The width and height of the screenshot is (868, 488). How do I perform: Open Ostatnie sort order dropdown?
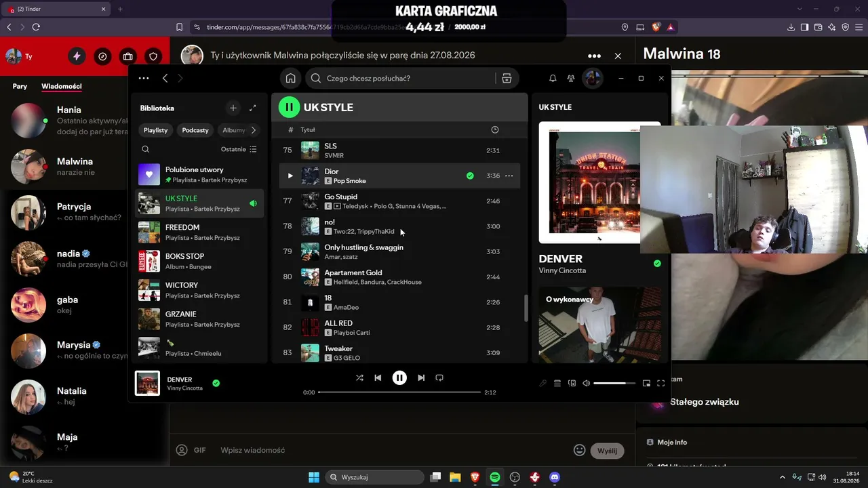click(239, 149)
